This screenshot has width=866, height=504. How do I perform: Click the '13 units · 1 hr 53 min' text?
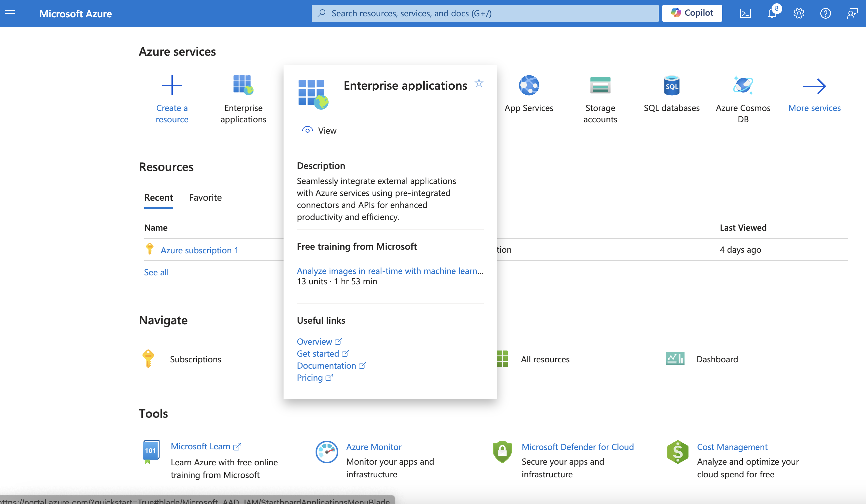[x=337, y=281]
